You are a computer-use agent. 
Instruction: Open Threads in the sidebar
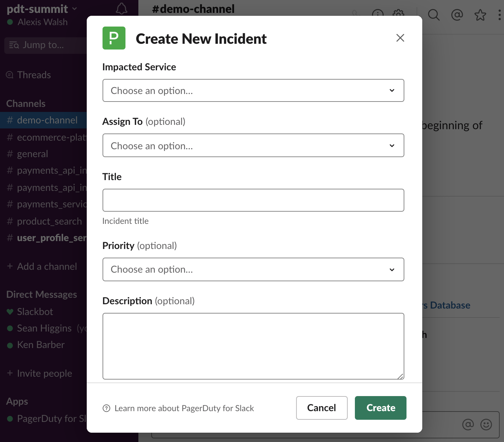[x=34, y=75]
